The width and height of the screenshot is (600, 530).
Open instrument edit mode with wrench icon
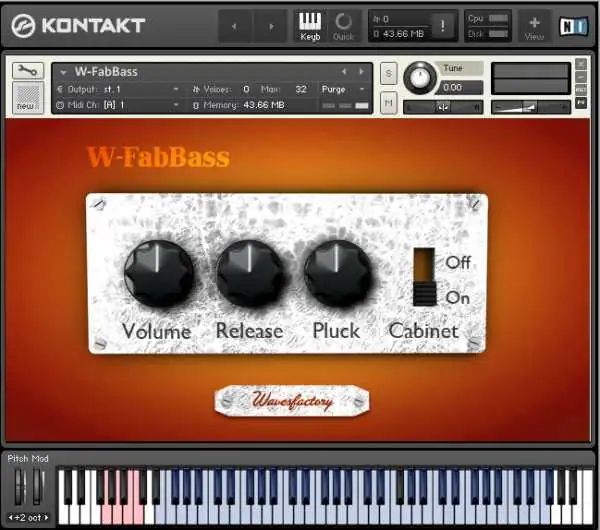coord(28,70)
